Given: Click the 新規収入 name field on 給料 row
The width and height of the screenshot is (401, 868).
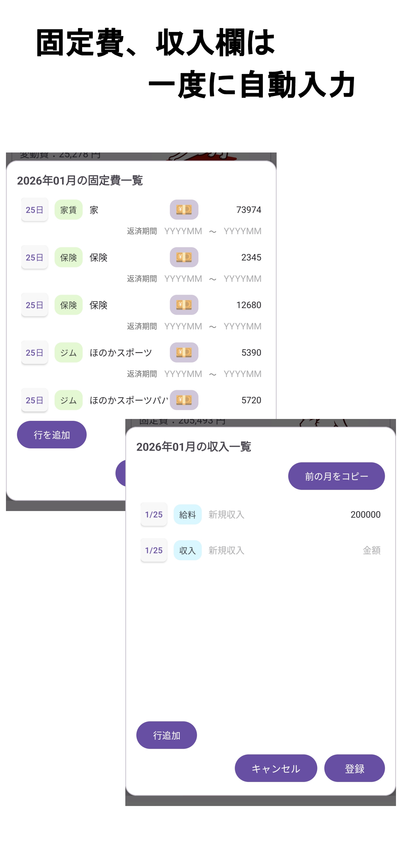Looking at the screenshot, I should coord(226,514).
